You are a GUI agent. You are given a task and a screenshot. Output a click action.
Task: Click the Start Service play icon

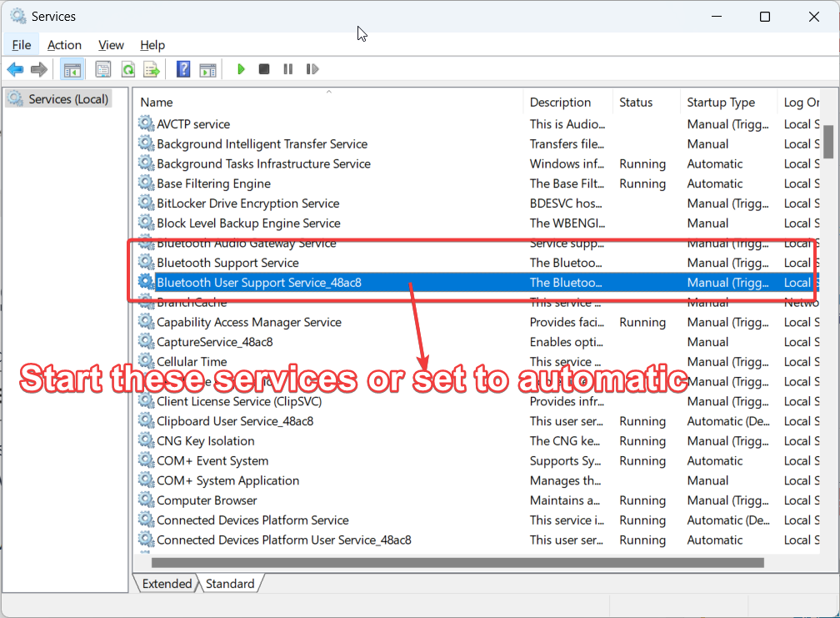click(241, 69)
